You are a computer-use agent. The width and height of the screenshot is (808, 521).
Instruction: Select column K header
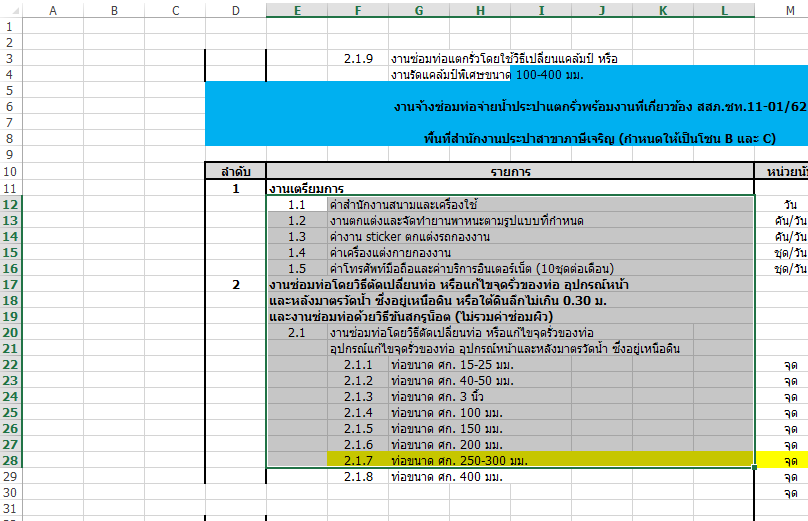coord(663,10)
